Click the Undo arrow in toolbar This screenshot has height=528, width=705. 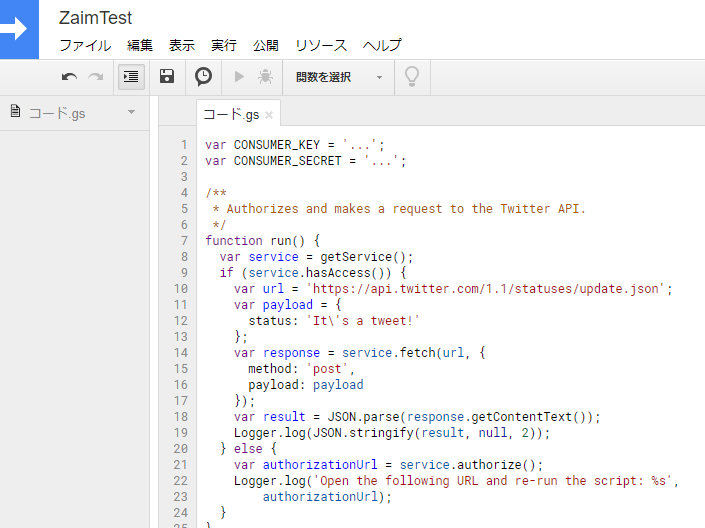click(x=69, y=77)
